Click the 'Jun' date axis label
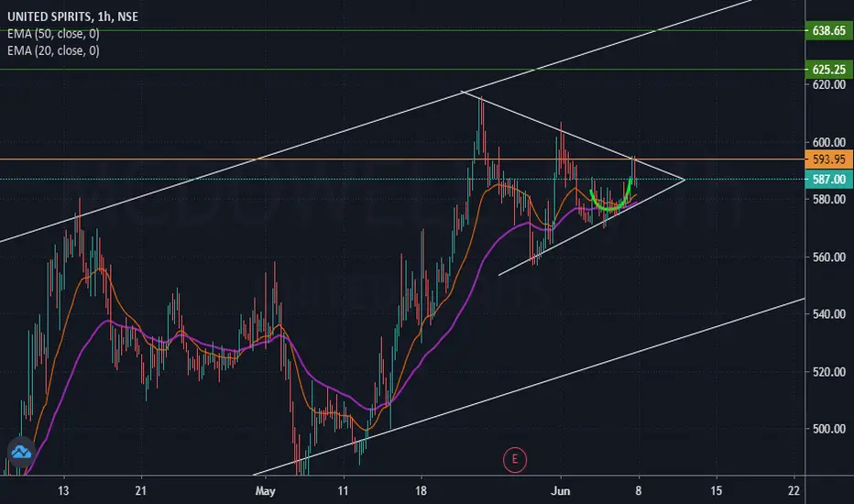Screen dimensions: 854x504 (561, 491)
